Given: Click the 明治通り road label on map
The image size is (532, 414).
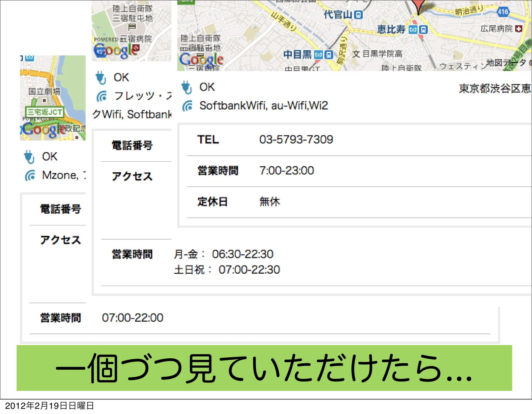Looking at the screenshot, I should pos(469,10).
